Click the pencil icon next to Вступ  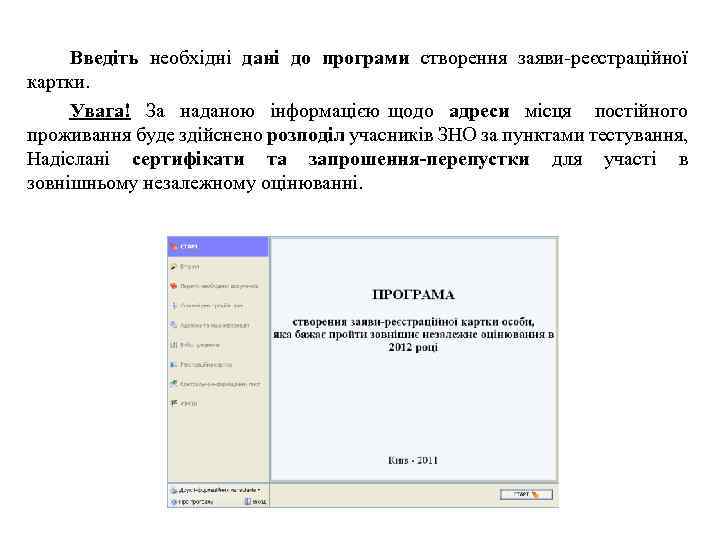click(x=174, y=267)
